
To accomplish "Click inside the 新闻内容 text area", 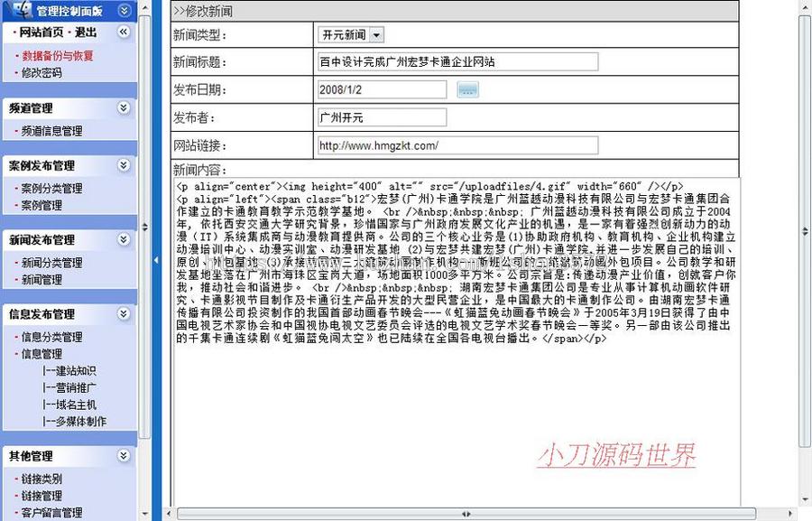I will (457, 342).
